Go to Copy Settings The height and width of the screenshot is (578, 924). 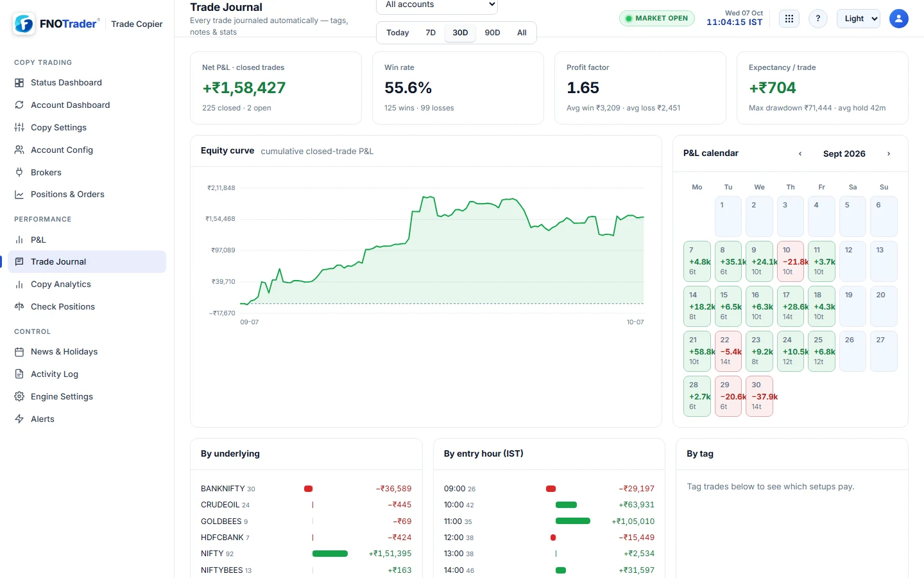(87, 128)
